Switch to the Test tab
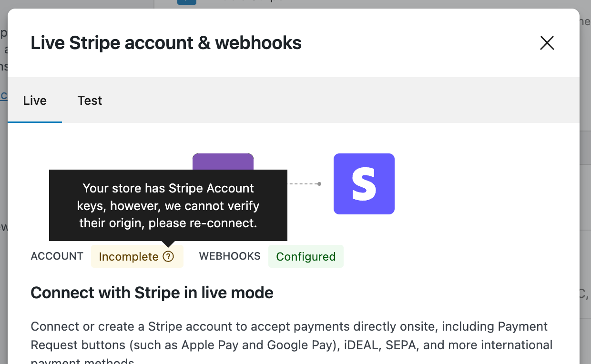The image size is (591, 364). 90,101
